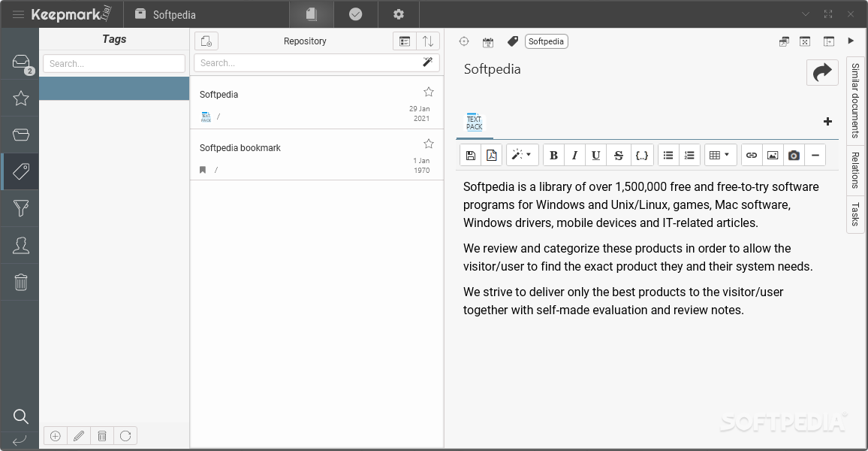Viewport: 868px width, 451px height.
Task: Insert a code block with braces
Action: point(641,155)
